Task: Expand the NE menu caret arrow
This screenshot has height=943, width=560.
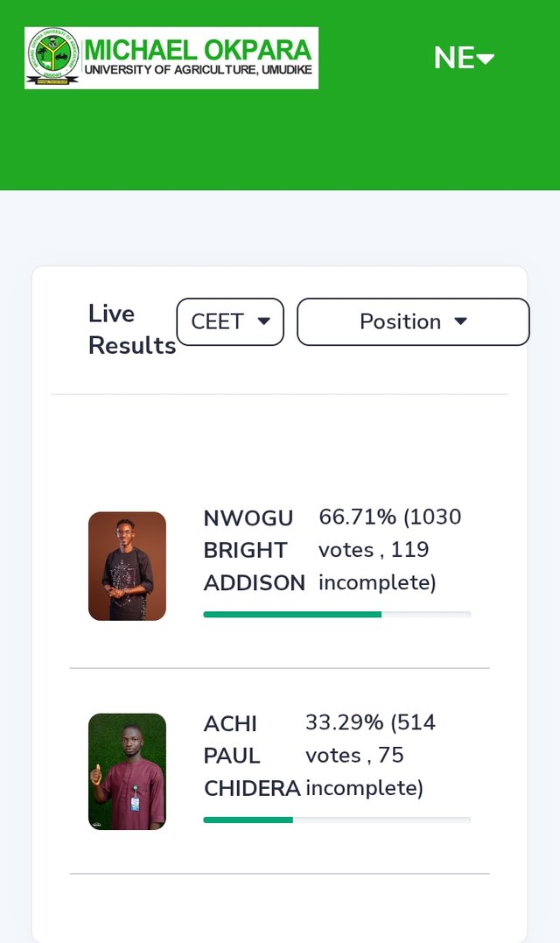Action: (486, 59)
